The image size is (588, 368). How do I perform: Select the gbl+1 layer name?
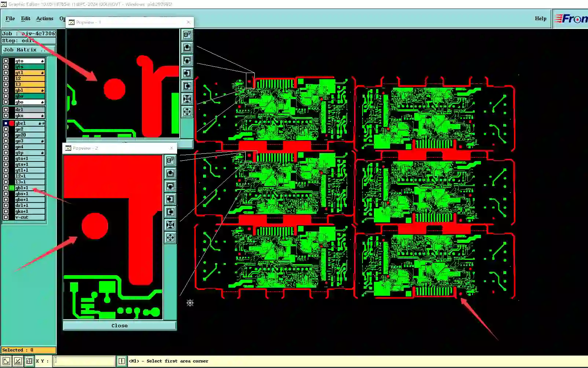(30, 188)
